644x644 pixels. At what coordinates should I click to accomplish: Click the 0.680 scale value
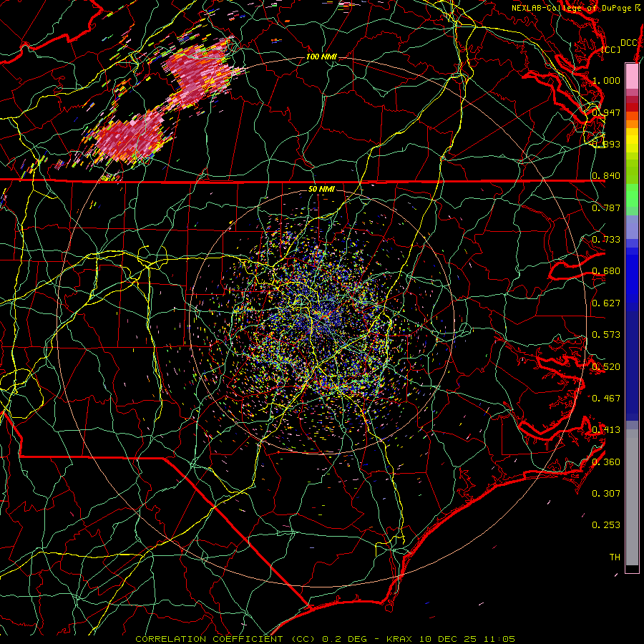(606, 271)
